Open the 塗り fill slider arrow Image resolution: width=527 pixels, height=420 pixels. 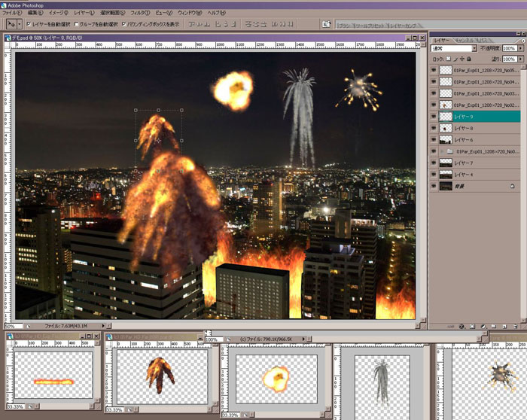point(520,59)
